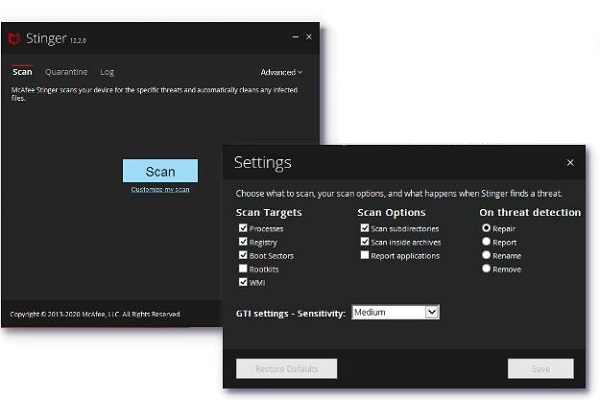Click the Scan Targets heading
Viewport: 600px width, 400px height.
pos(269,212)
